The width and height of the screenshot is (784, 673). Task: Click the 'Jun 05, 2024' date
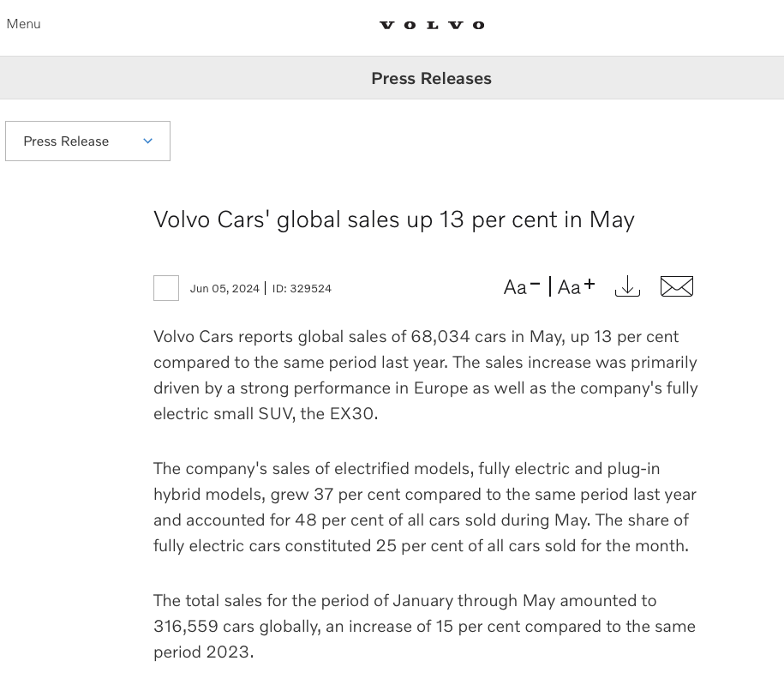(224, 289)
